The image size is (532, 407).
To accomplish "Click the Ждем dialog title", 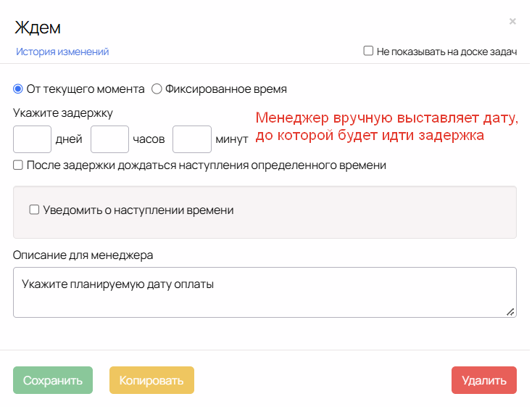I will tap(38, 28).
